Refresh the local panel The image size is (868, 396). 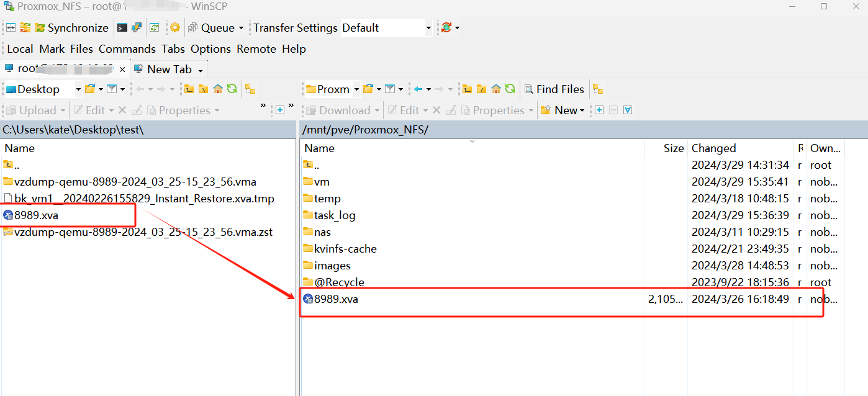click(232, 89)
